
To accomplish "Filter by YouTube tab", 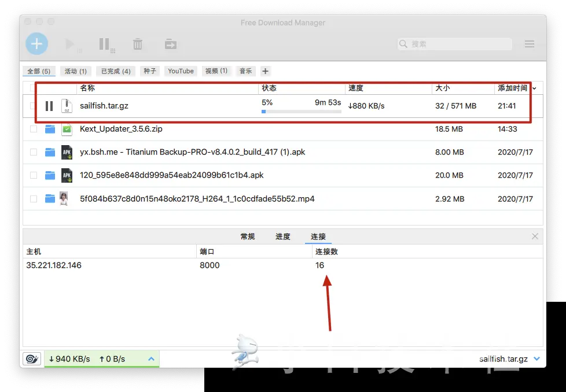I will [x=181, y=71].
